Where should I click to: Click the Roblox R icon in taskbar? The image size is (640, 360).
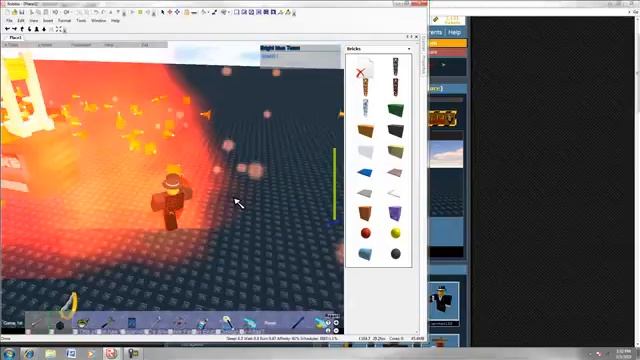tap(111, 353)
